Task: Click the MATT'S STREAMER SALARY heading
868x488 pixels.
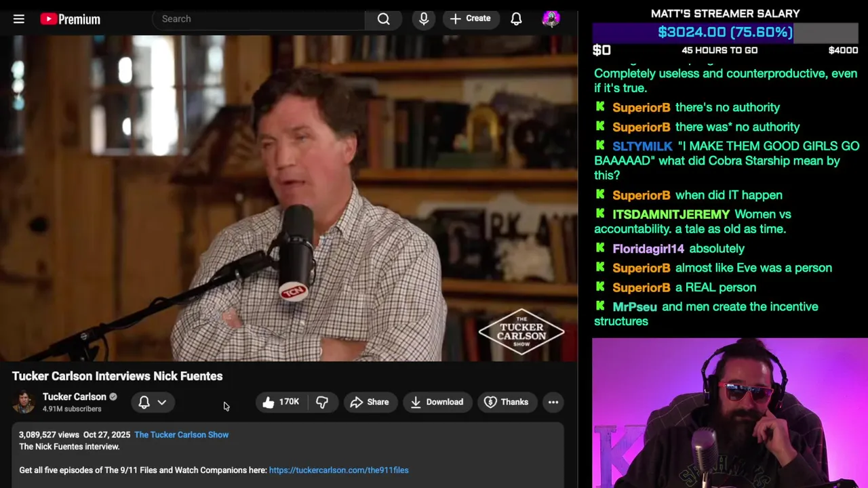Action: coord(726,14)
